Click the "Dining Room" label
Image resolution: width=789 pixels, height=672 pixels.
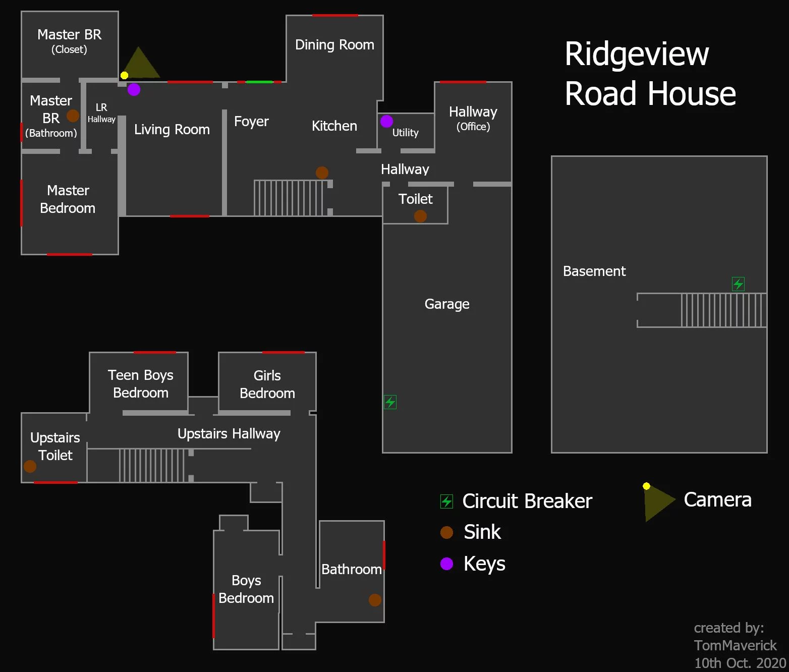pos(334,45)
